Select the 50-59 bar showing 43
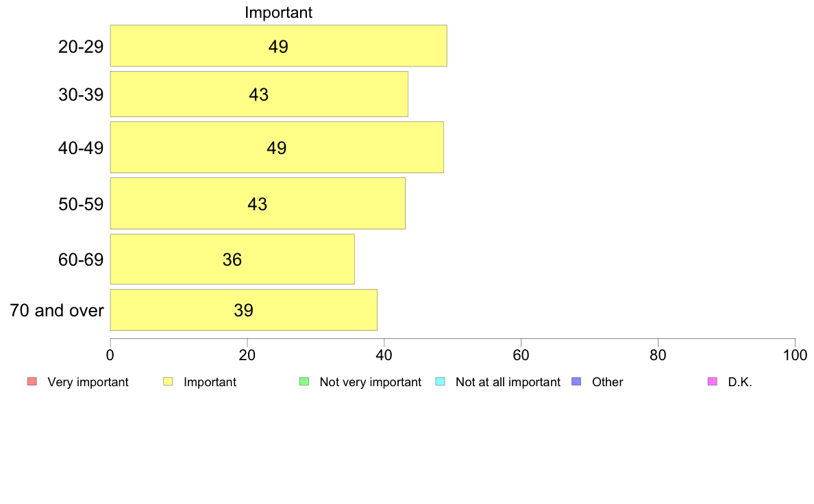Screen dimensions: 814x504 [258, 203]
